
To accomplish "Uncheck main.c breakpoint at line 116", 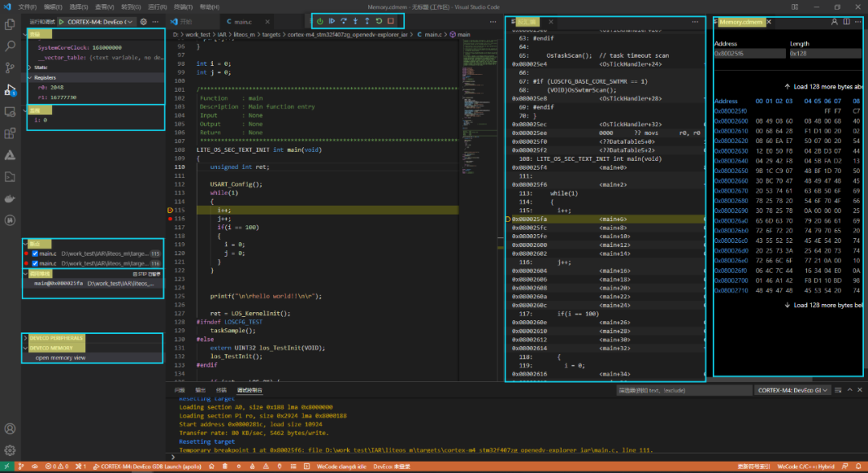I will coord(35,263).
